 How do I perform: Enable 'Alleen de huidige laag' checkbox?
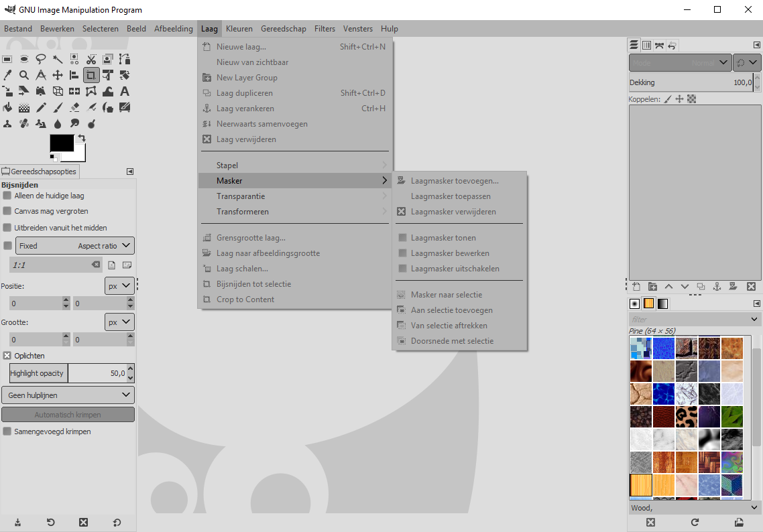[7, 196]
